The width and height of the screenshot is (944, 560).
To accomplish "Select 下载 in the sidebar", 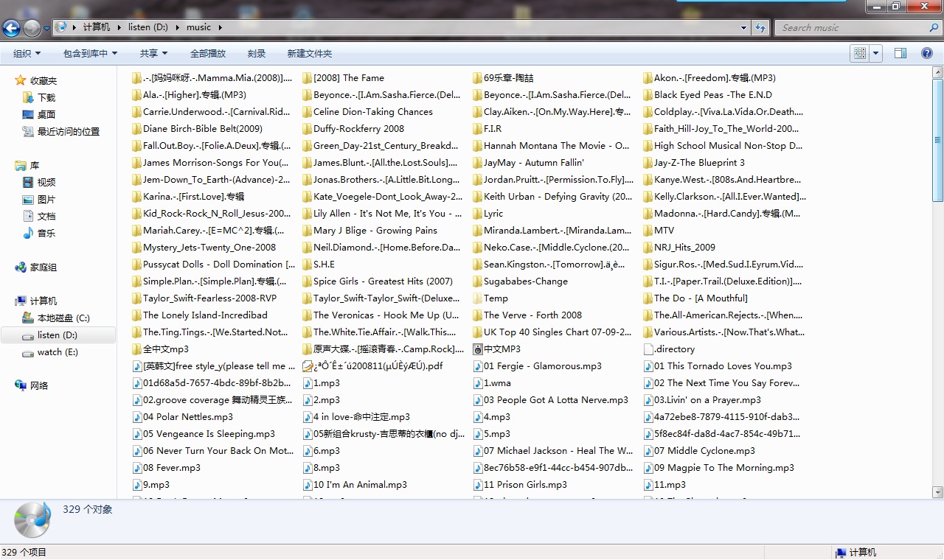I will (46, 97).
